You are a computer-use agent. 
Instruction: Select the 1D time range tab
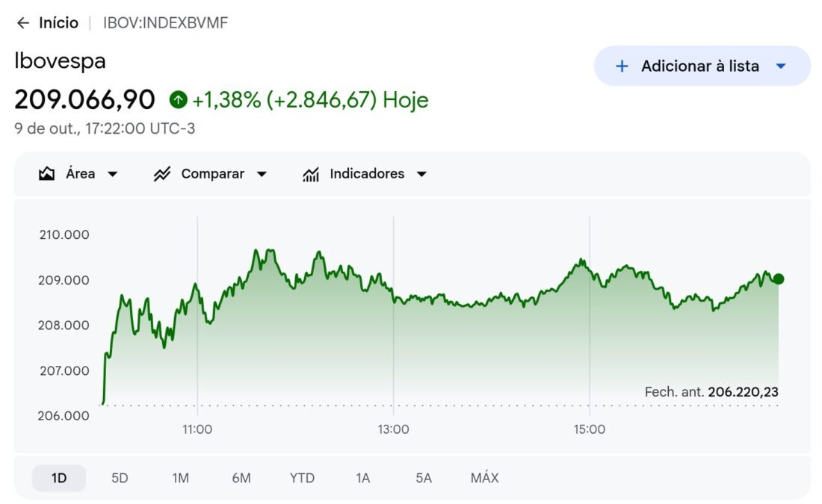tap(59, 478)
